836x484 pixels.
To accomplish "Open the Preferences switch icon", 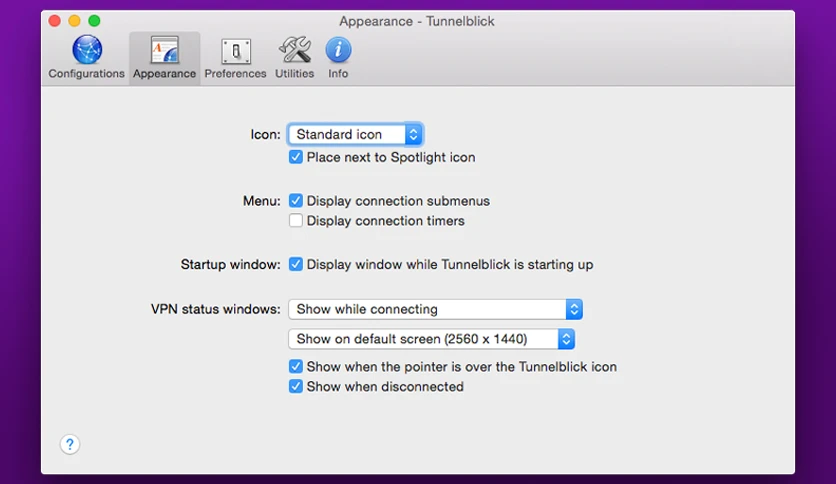I will coord(236,51).
